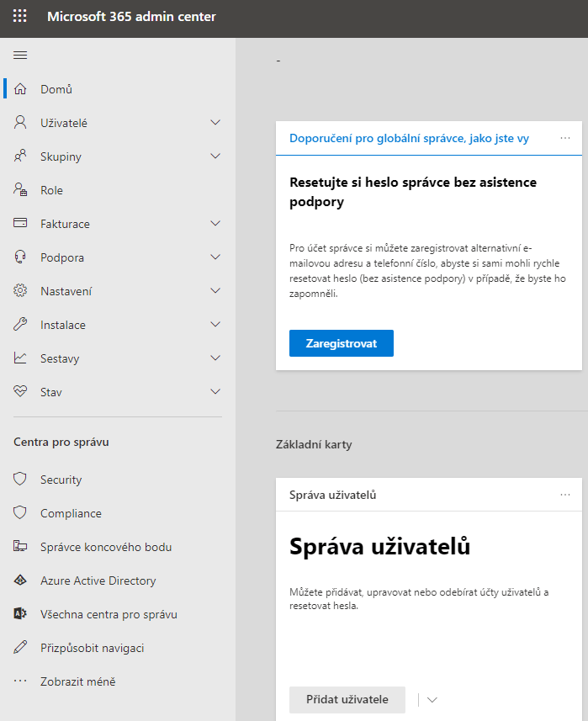Click the Domů home icon
The width and height of the screenshot is (588, 721).
pyautogui.click(x=21, y=89)
